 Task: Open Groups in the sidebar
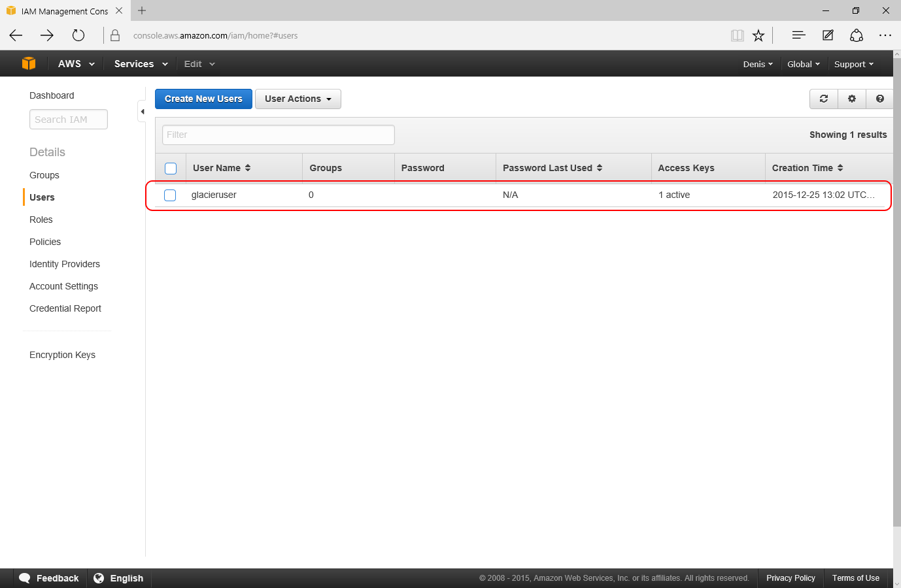point(44,175)
